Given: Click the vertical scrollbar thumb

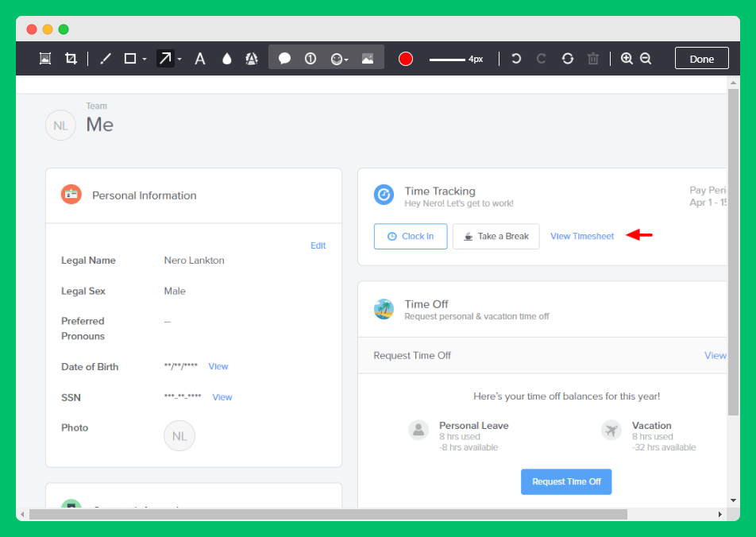Looking at the screenshot, I should pyautogui.click(x=733, y=252).
